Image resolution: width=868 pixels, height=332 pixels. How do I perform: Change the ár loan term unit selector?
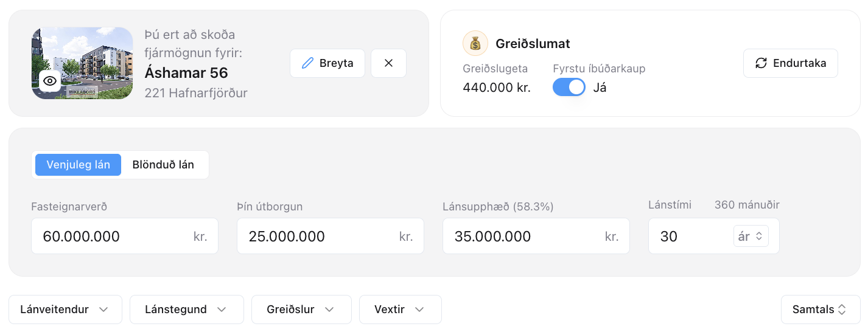[x=751, y=237]
